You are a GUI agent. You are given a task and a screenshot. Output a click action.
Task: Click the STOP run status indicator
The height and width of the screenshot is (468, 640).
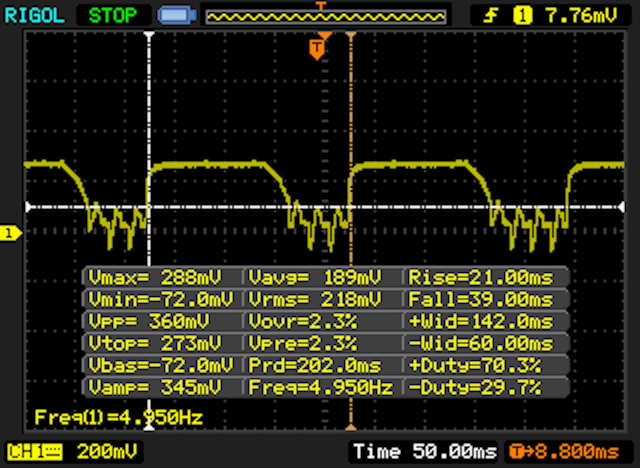point(113,16)
